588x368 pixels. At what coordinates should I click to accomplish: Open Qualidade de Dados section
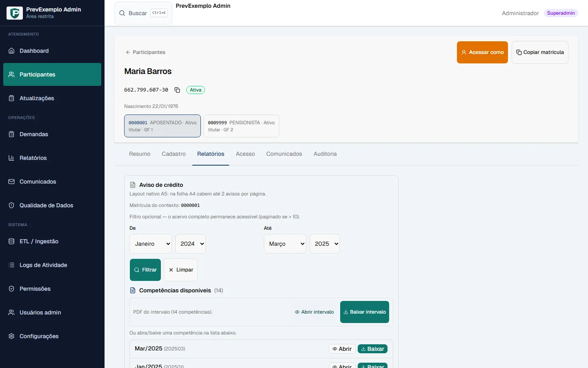click(52, 205)
